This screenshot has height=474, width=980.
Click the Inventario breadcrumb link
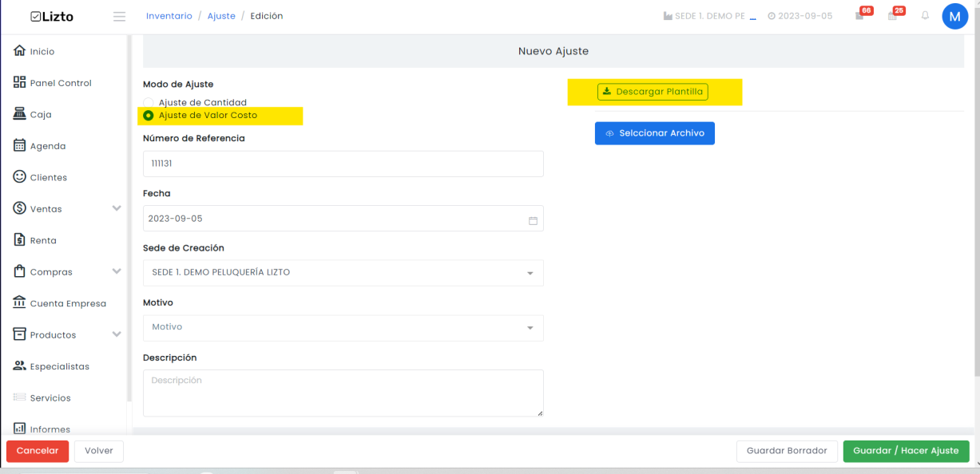(x=169, y=16)
